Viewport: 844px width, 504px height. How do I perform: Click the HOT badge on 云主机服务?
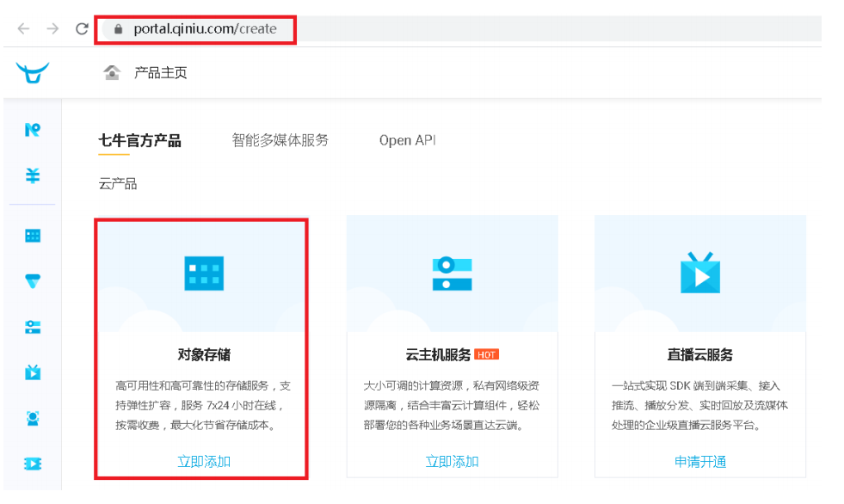[487, 355]
